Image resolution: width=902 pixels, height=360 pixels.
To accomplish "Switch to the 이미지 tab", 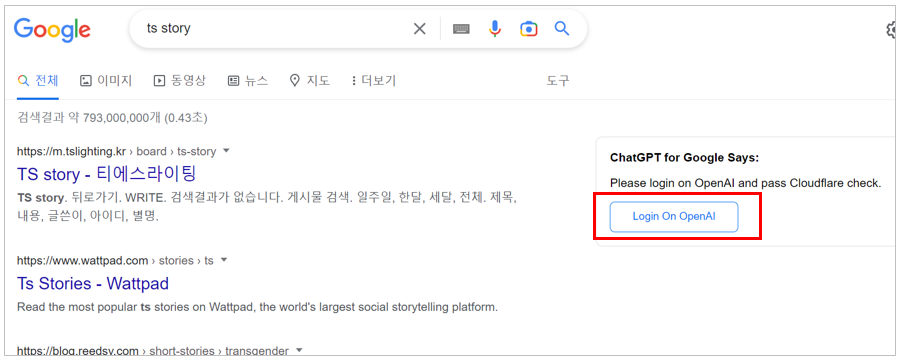I will pyautogui.click(x=106, y=81).
